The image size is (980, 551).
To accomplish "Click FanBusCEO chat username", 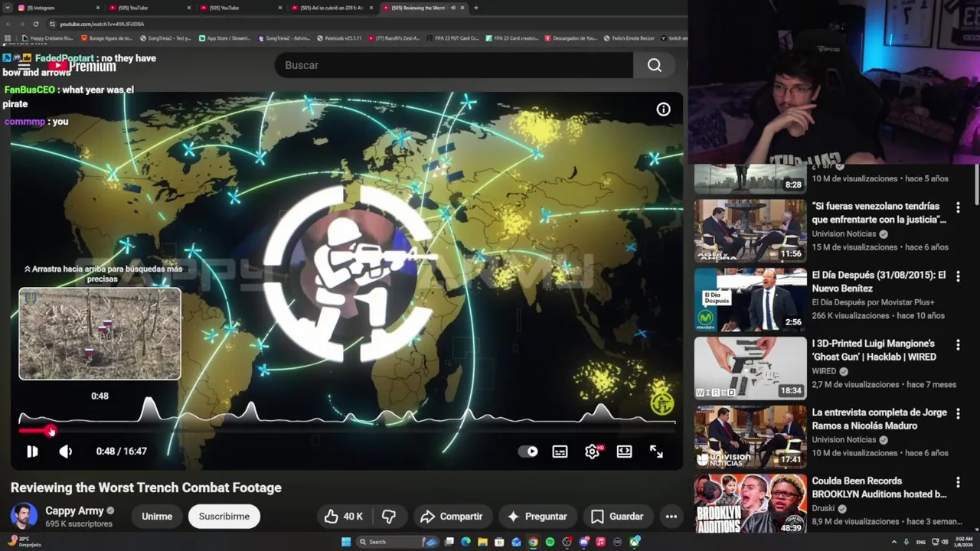I will (30, 90).
